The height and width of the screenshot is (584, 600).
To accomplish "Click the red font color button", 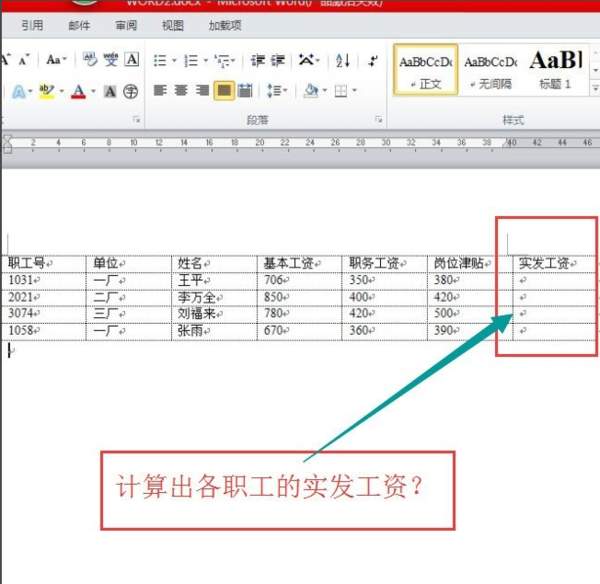I will pos(78,91).
